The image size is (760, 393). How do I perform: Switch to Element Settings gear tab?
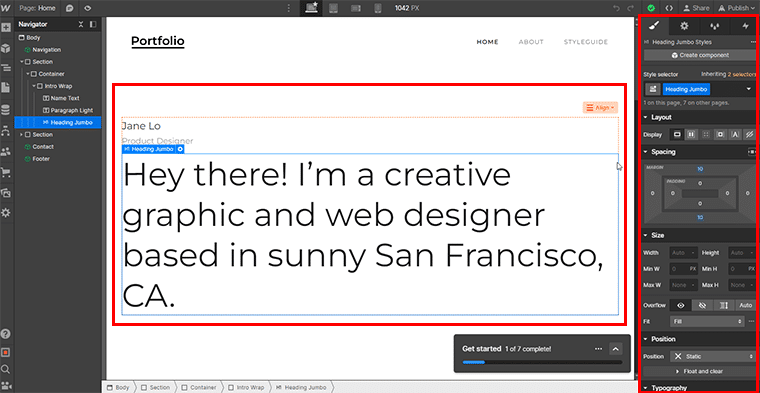(x=684, y=26)
